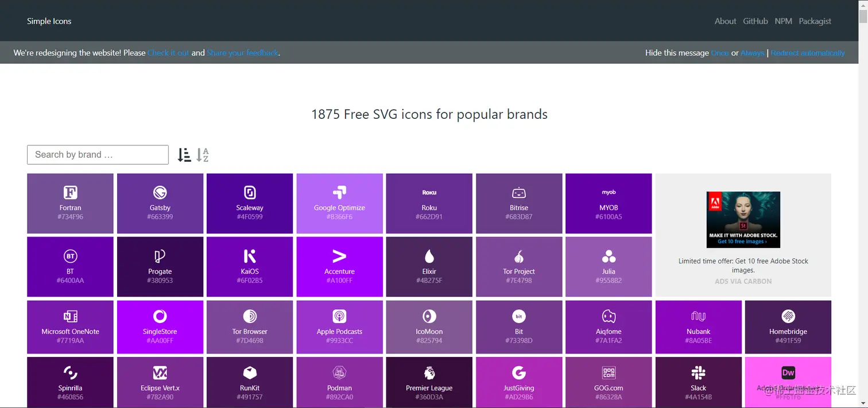This screenshot has height=408, width=868.
Task: Click the Adobe Stock offer text
Action: 743,265
